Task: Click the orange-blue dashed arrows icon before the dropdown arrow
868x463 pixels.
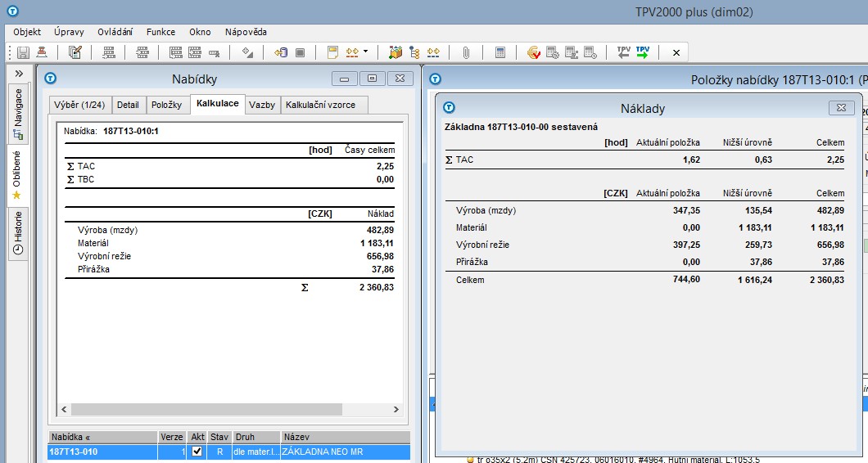Action: coord(352,52)
